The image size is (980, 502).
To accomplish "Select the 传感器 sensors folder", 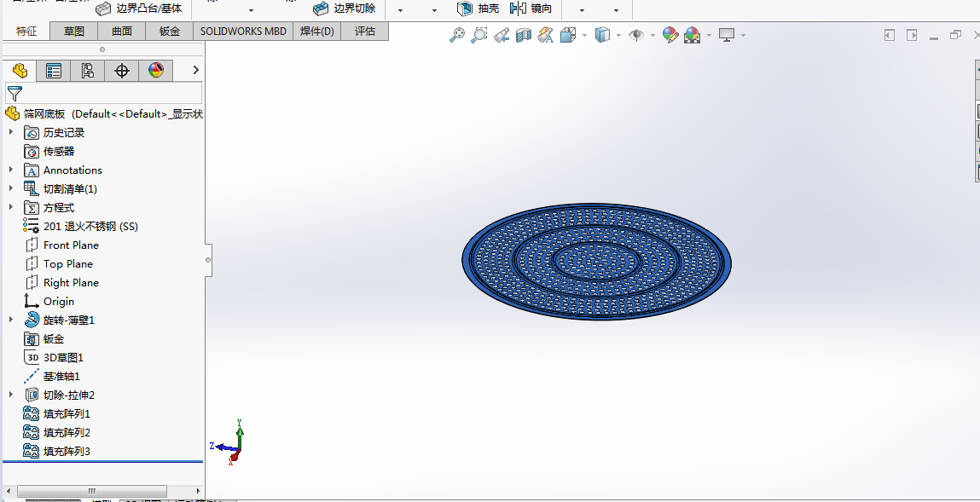I will click(49, 151).
